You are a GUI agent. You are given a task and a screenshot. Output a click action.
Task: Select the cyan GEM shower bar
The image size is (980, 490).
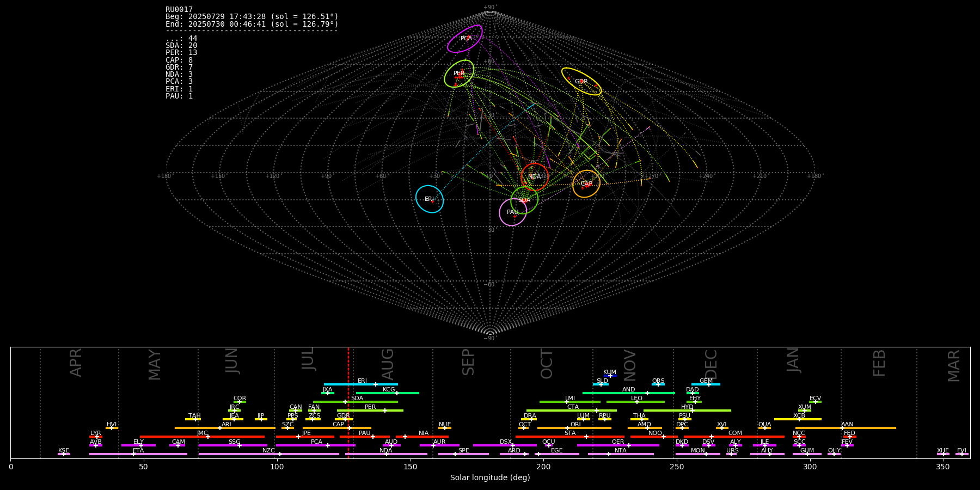coord(706,384)
